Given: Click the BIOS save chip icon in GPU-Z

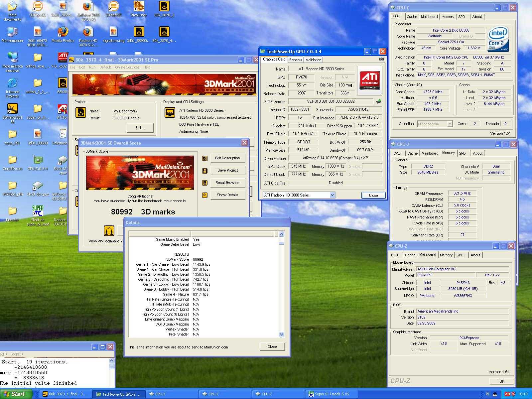Looking at the screenshot, I should (x=378, y=101).
